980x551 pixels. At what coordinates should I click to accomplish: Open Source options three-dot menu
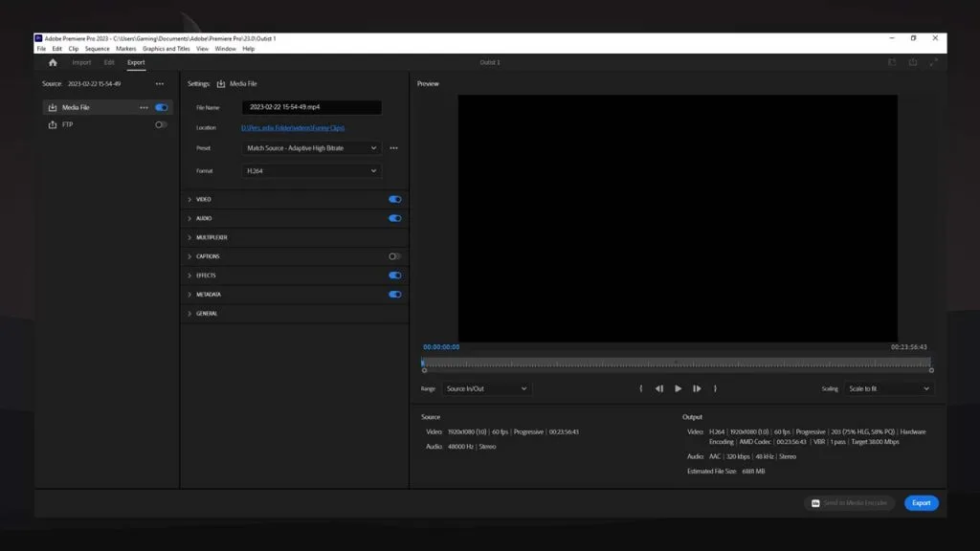pos(160,84)
